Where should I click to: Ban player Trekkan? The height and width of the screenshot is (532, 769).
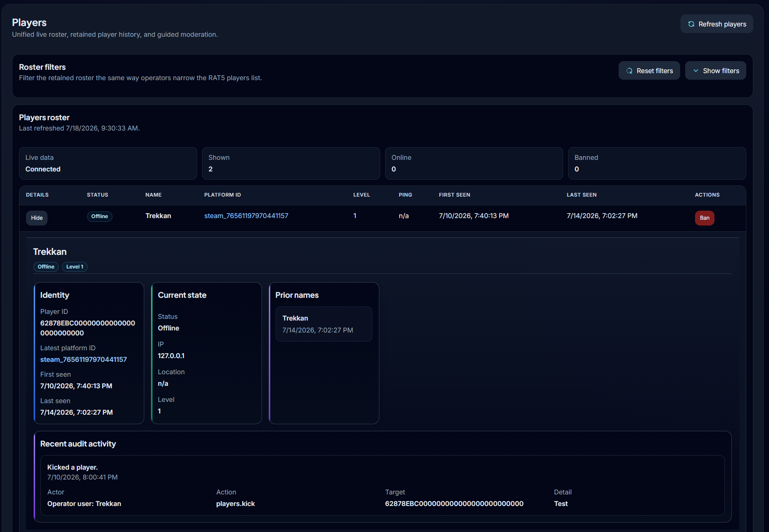click(705, 218)
